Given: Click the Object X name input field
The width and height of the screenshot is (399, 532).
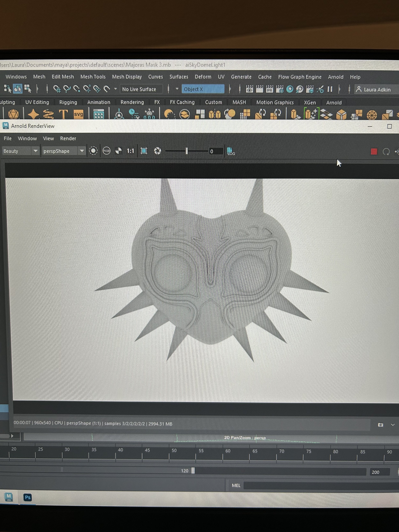Looking at the screenshot, I should click(x=203, y=89).
